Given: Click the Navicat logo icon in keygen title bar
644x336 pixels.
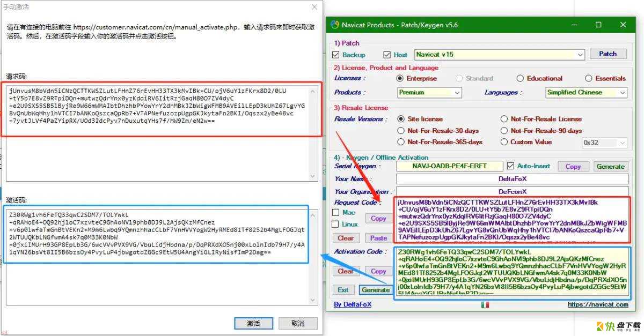Looking at the screenshot, I should (335, 25).
